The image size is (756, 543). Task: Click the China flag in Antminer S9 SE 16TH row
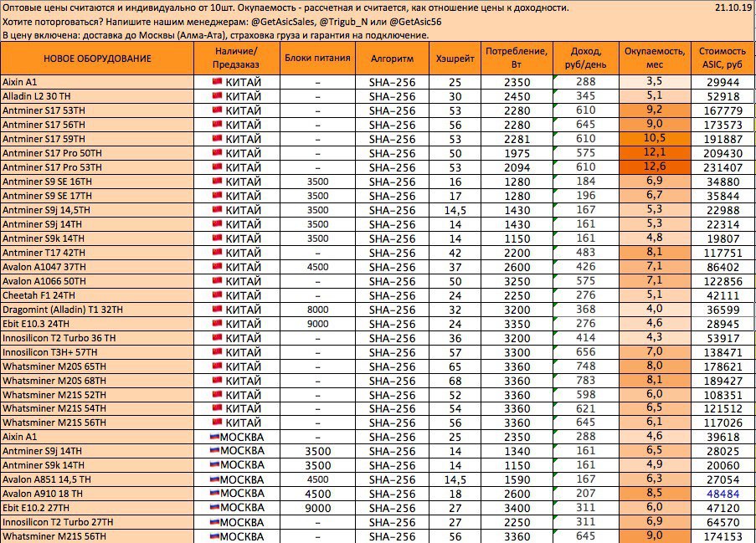(x=217, y=181)
